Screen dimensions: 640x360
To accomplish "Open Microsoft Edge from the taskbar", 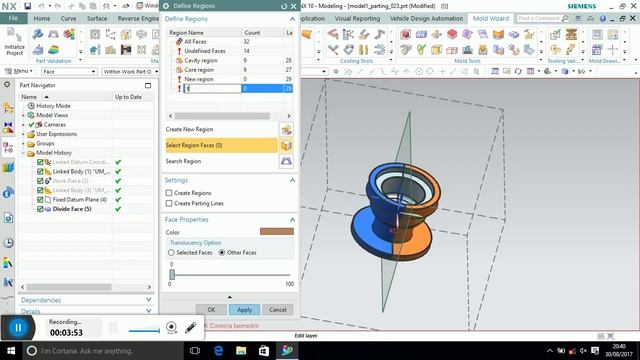I will [x=218, y=351].
